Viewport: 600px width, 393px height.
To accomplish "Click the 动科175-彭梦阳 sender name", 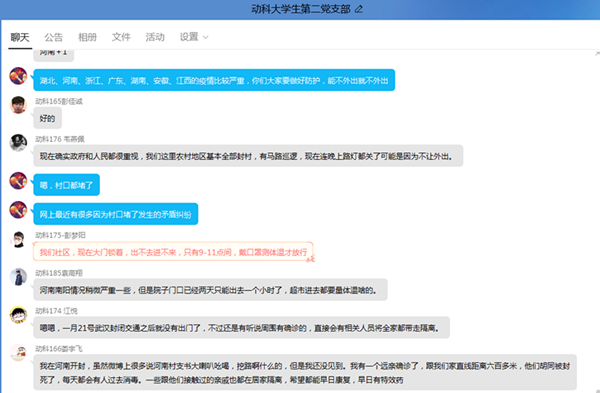I will click(x=60, y=235).
